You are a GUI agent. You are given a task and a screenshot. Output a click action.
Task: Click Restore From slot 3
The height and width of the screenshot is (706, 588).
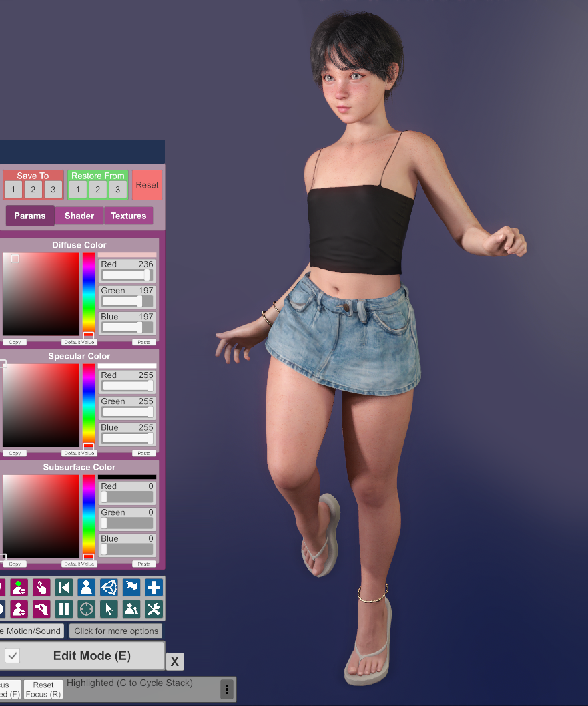[x=118, y=190]
